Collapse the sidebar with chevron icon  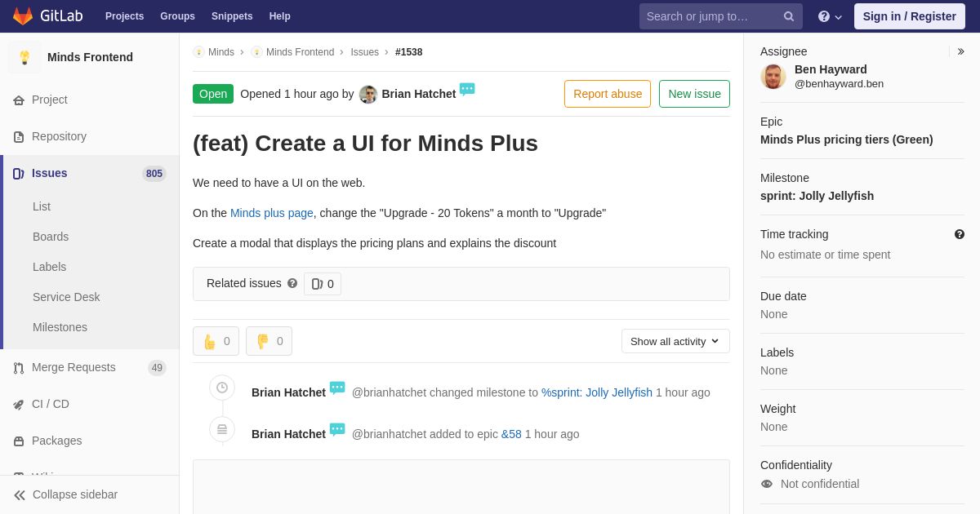pyautogui.click(x=20, y=495)
